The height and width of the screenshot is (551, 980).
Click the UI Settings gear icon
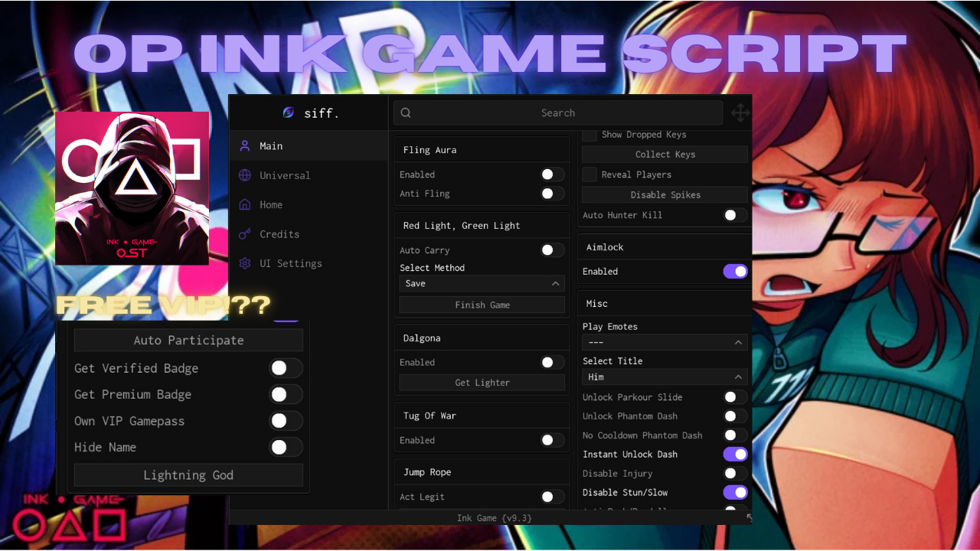[245, 263]
